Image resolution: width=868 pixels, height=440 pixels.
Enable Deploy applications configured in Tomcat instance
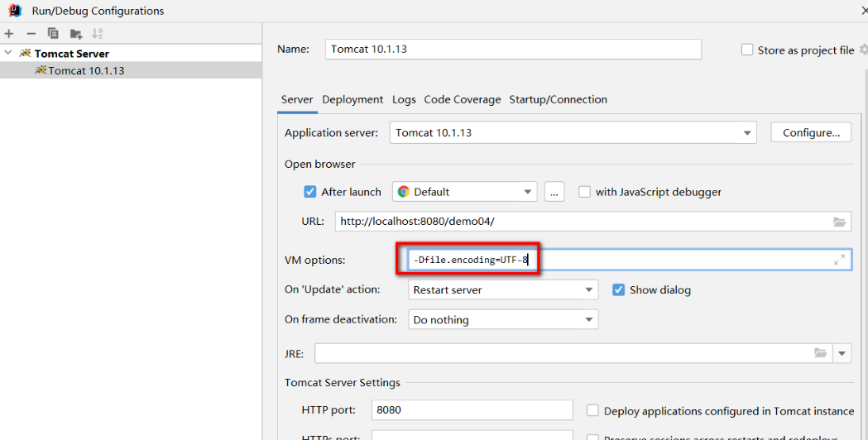(592, 411)
